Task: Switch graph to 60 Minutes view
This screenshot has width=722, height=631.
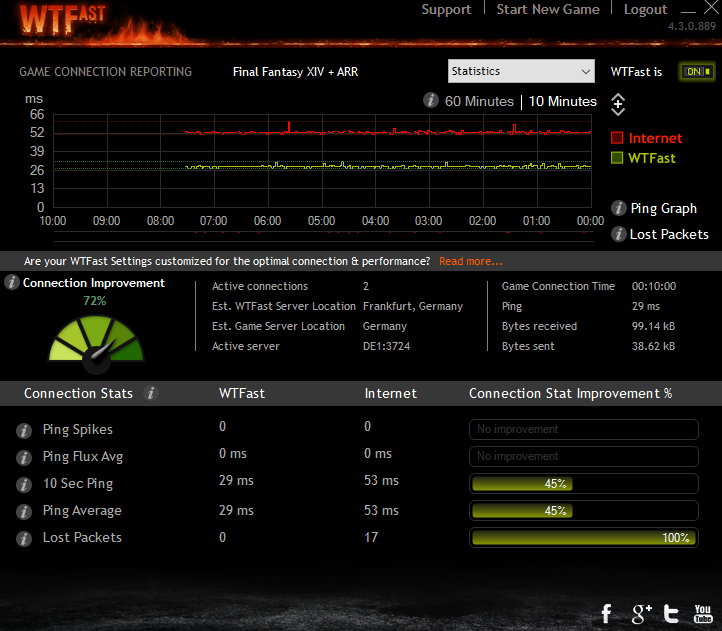Action: coord(479,101)
